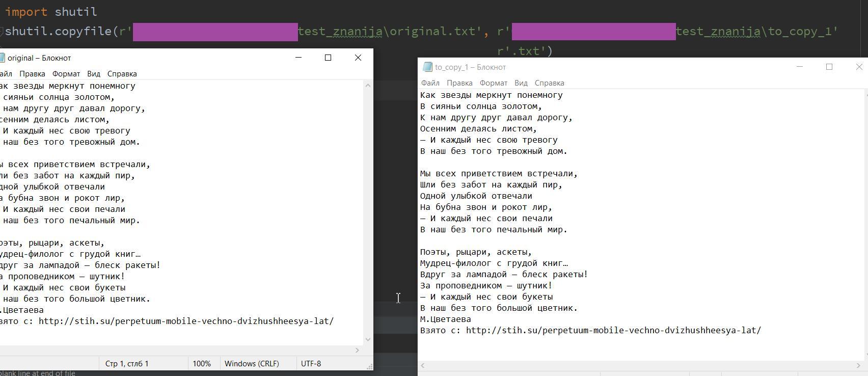Maximize the original Notepad window
Image resolution: width=868 pixels, height=376 pixels.
[x=328, y=58]
